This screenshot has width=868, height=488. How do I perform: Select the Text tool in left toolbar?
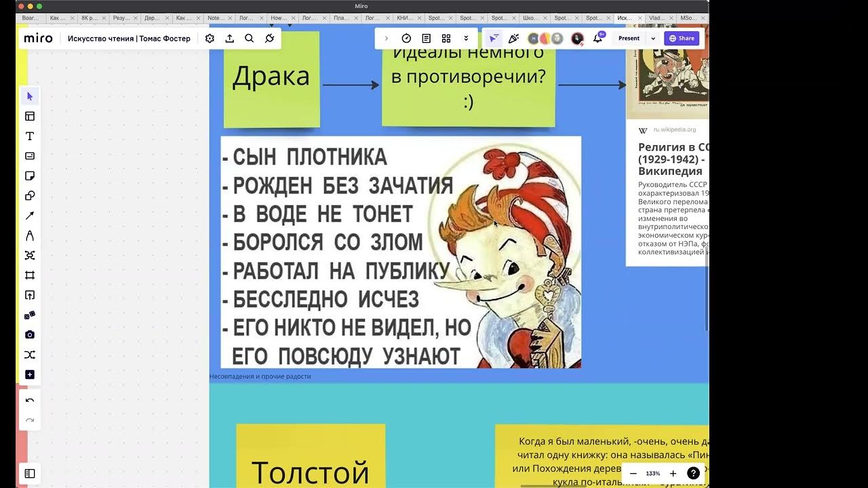point(30,136)
